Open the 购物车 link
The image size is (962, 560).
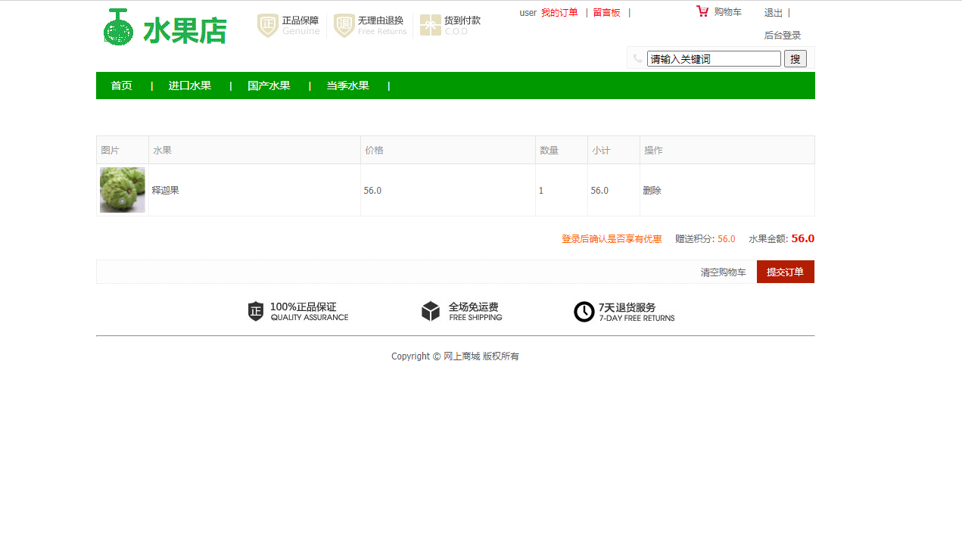coord(728,12)
